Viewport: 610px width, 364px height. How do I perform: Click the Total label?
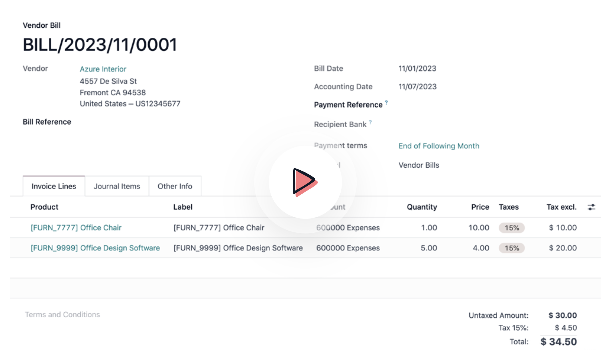pyautogui.click(x=519, y=342)
